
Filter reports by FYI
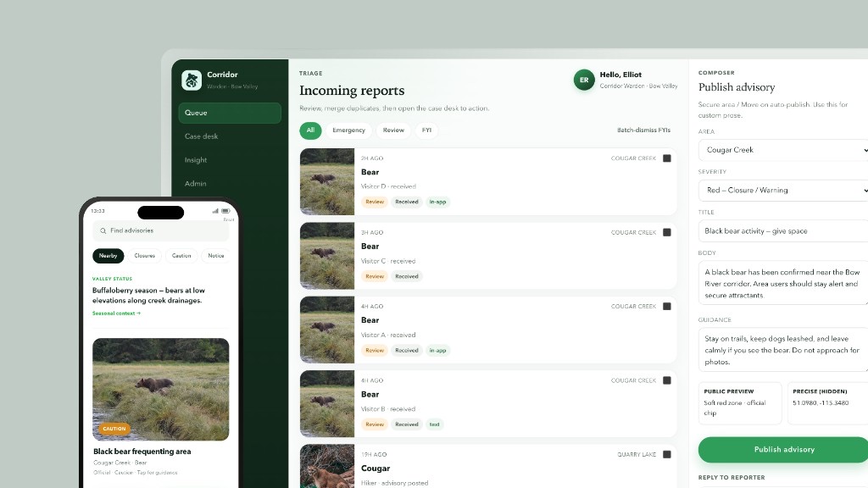pos(426,130)
